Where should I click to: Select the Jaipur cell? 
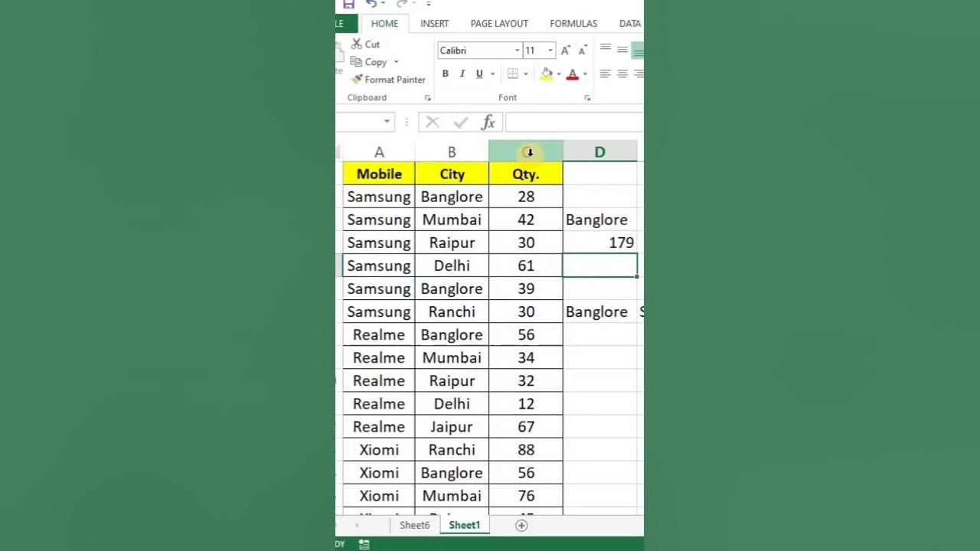452,426
